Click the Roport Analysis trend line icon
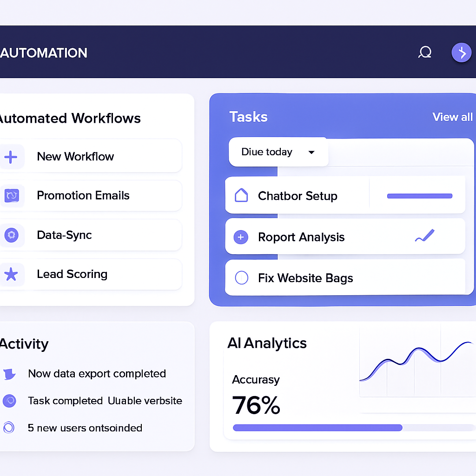Viewport: 476px width, 476px height. [x=424, y=237]
